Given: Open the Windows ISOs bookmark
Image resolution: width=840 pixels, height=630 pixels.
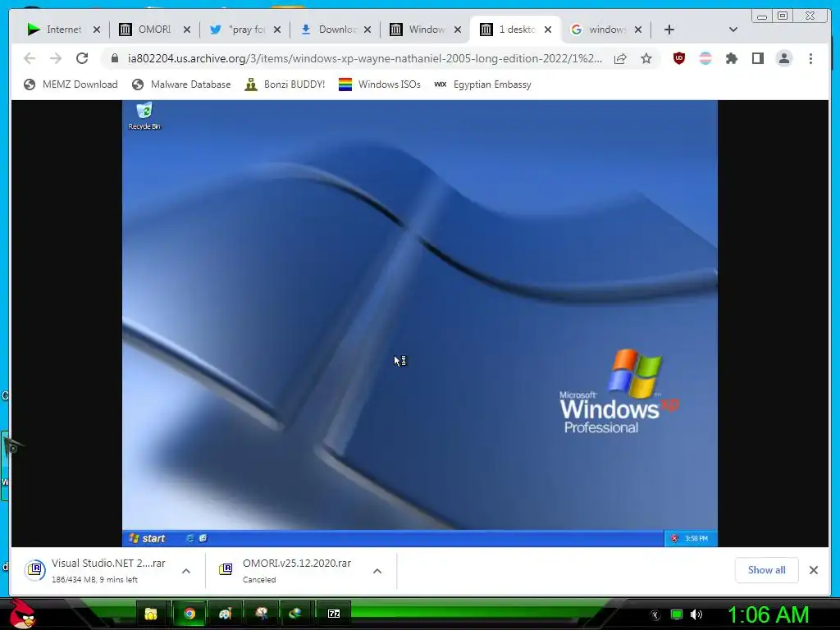Looking at the screenshot, I should point(380,84).
